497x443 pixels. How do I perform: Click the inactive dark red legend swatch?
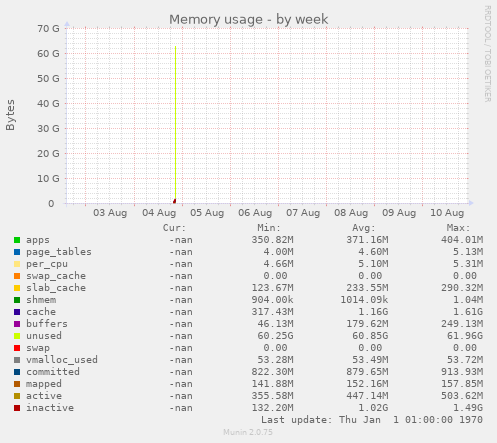(17, 408)
